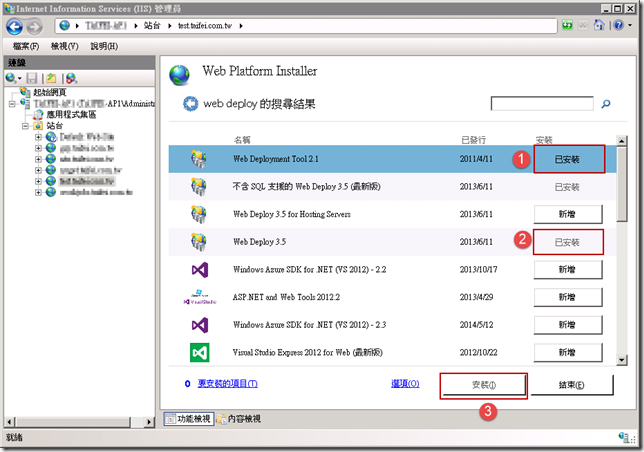
Task: Click the 已發行 column header
Action: (x=474, y=140)
